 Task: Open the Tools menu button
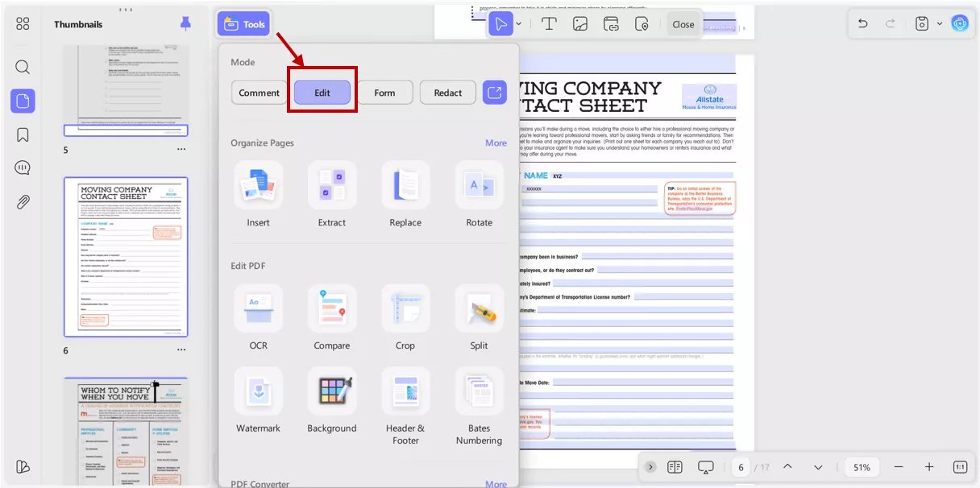coord(243,24)
